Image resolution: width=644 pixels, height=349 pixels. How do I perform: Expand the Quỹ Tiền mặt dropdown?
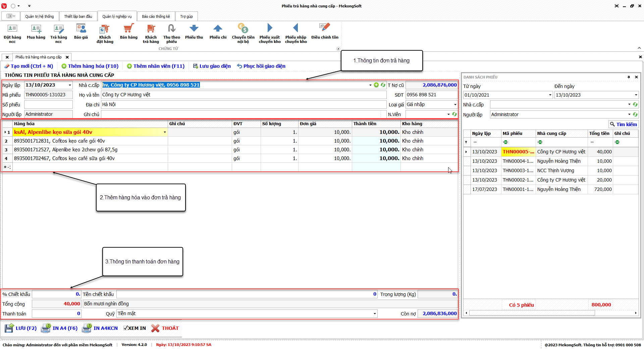pos(375,314)
